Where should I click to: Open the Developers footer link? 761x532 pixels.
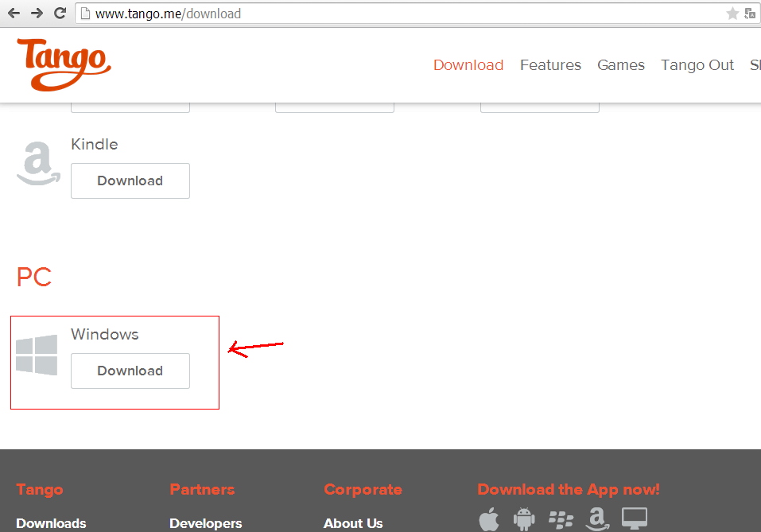[x=205, y=523]
